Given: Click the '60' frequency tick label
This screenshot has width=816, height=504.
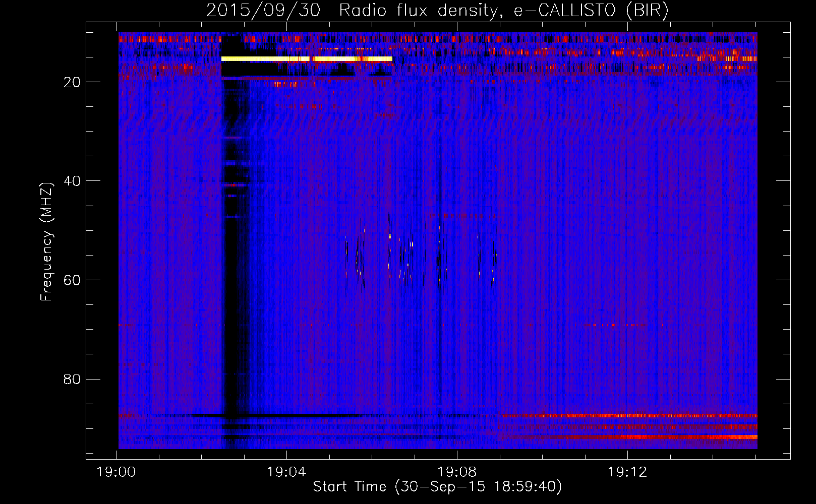Looking at the screenshot, I should 72,280.
